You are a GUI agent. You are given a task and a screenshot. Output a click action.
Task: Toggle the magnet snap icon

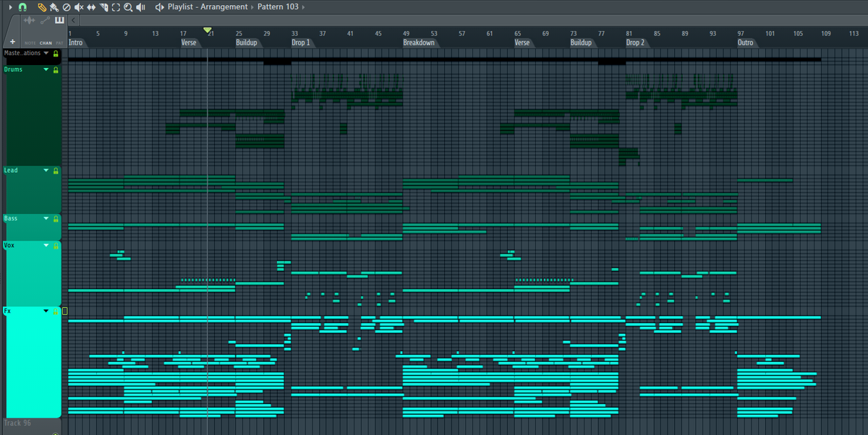coord(22,7)
